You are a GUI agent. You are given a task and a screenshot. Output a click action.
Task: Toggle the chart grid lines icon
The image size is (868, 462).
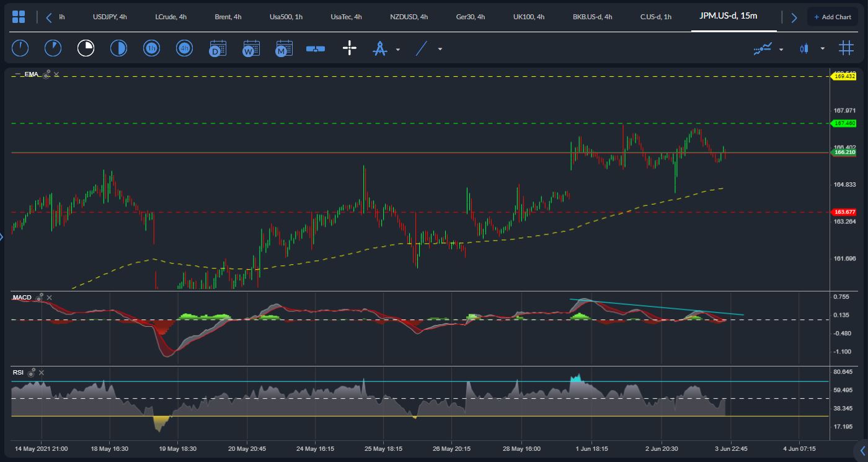coord(846,48)
